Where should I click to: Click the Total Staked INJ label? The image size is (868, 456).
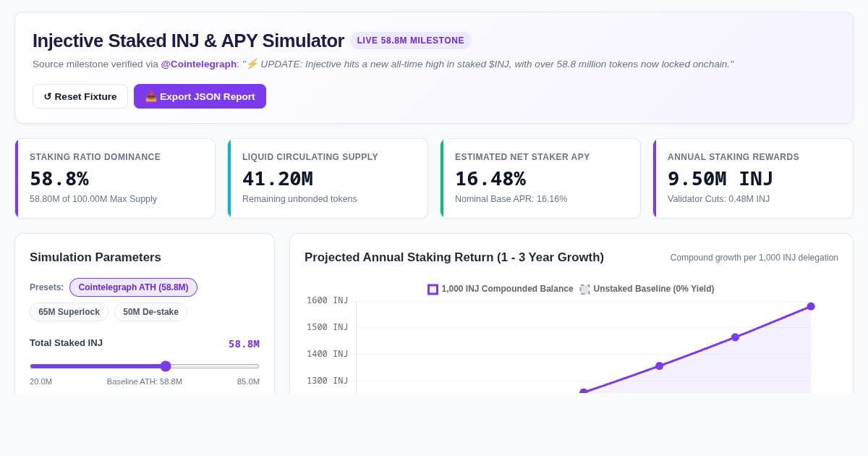pyautogui.click(x=66, y=343)
